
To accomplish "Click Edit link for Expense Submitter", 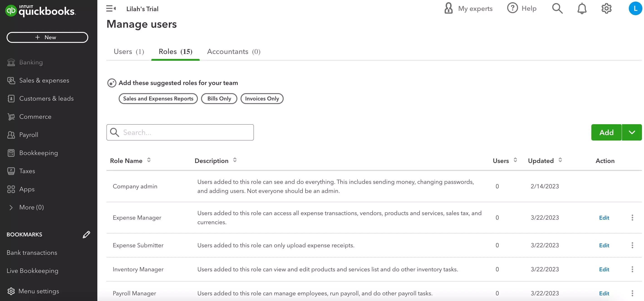I will point(604,245).
